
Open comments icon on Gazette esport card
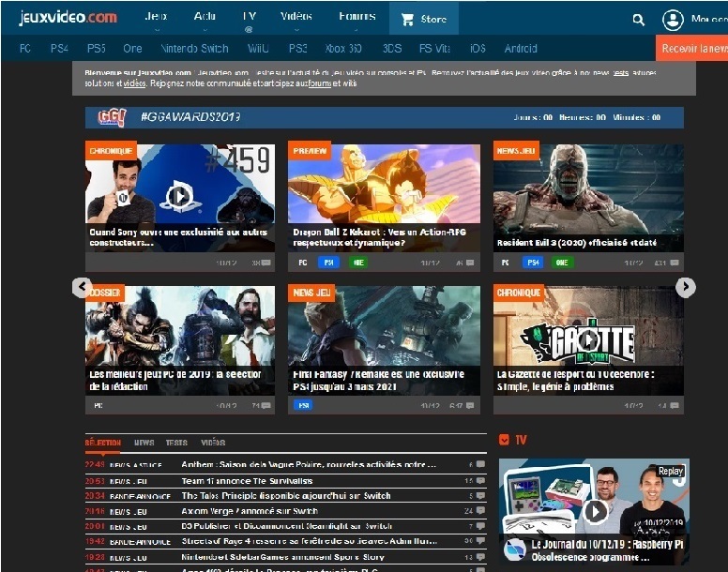click(675, 405)
